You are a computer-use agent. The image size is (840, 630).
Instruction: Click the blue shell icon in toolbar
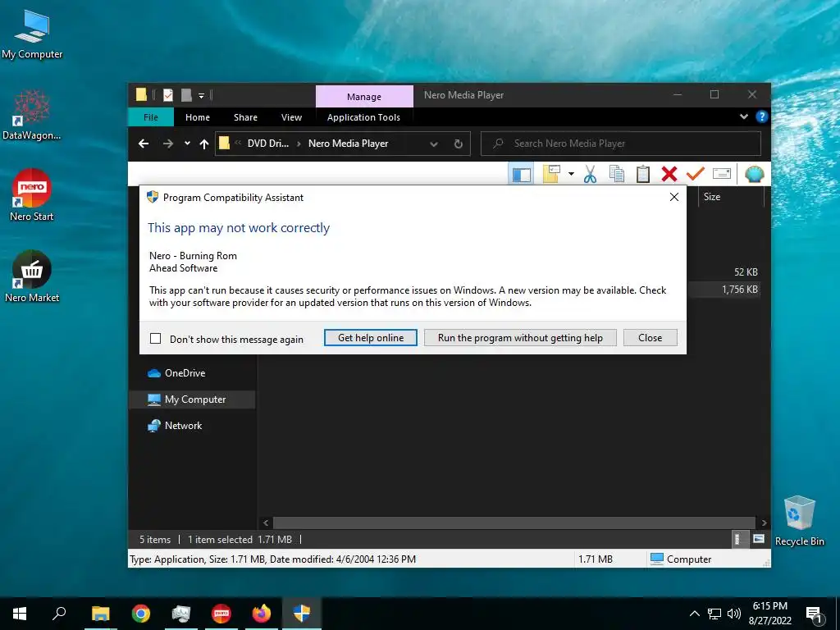tap(755, 174)
